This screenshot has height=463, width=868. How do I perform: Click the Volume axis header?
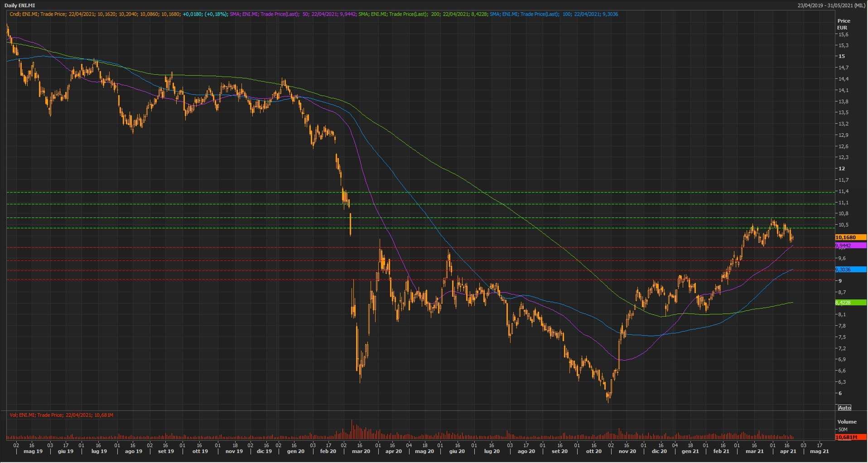coord(847,422)
